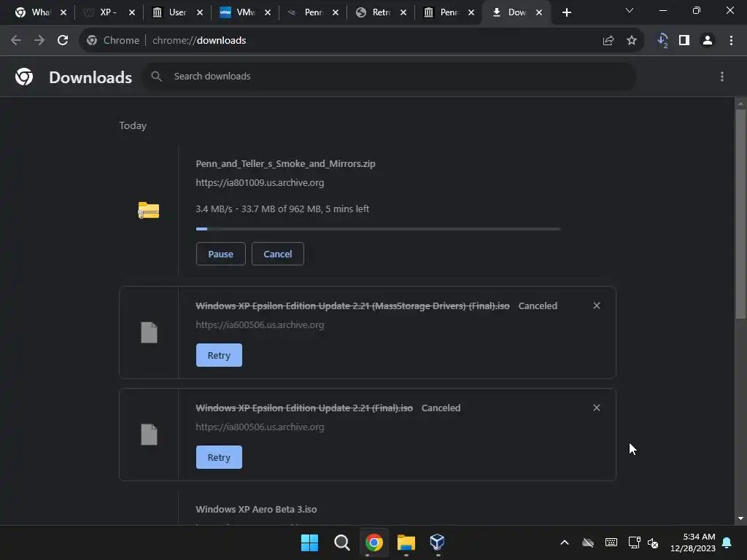Open File Explorer from the taskbar
The width and height of the screenshot is (747, 560).
[406, 542]
